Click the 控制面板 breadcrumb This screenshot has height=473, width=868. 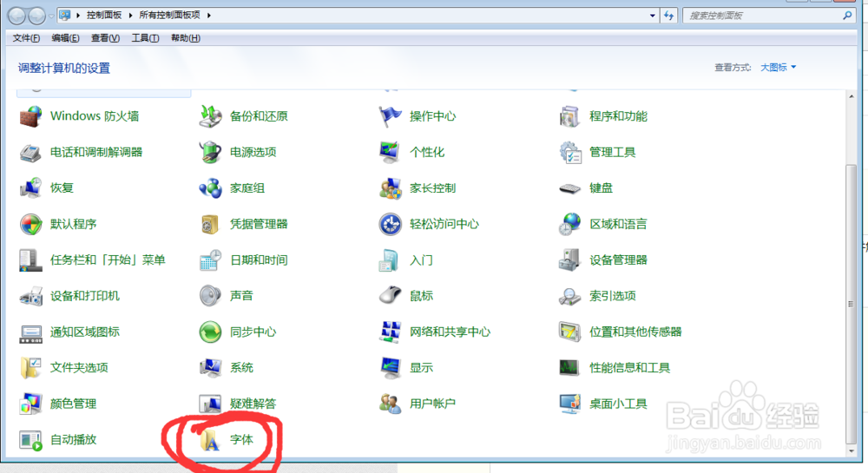[x=104, y=16]
